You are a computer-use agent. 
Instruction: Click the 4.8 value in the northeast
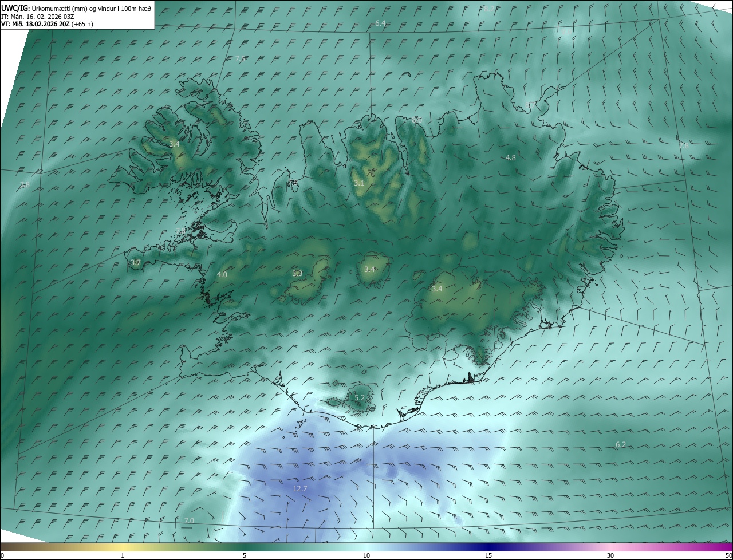coord(511,157)
